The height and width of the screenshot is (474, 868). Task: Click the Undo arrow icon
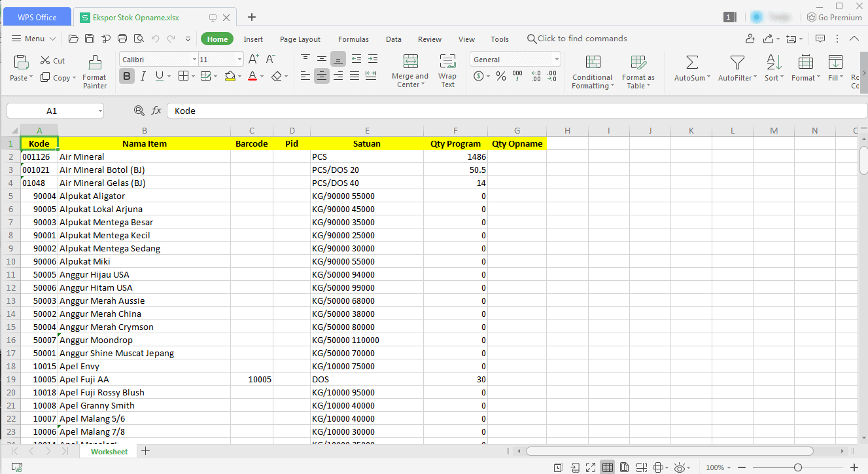pos(156,39)
